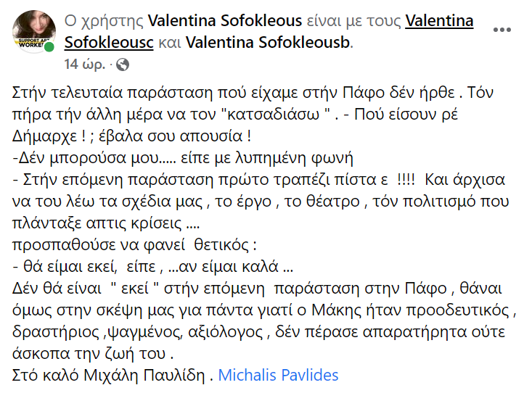Screen dimensions: 532x393
Task: Click the header text Ο χρήστης
Action: 105,21
